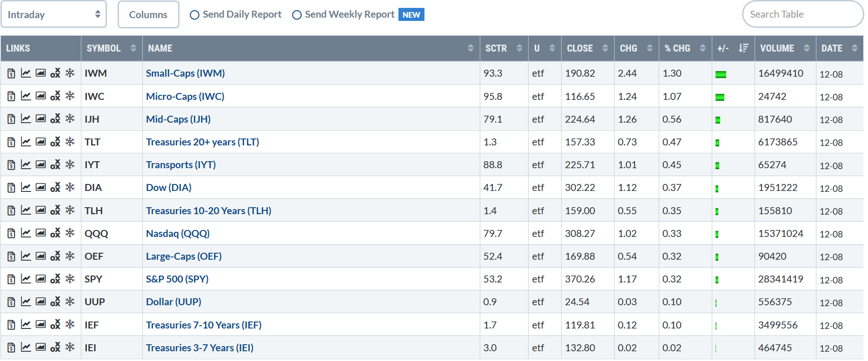The height and width of the screenshot is (361, 868).
Task: Open the symbol summary icon for UUP
Action: pos(12,302)
